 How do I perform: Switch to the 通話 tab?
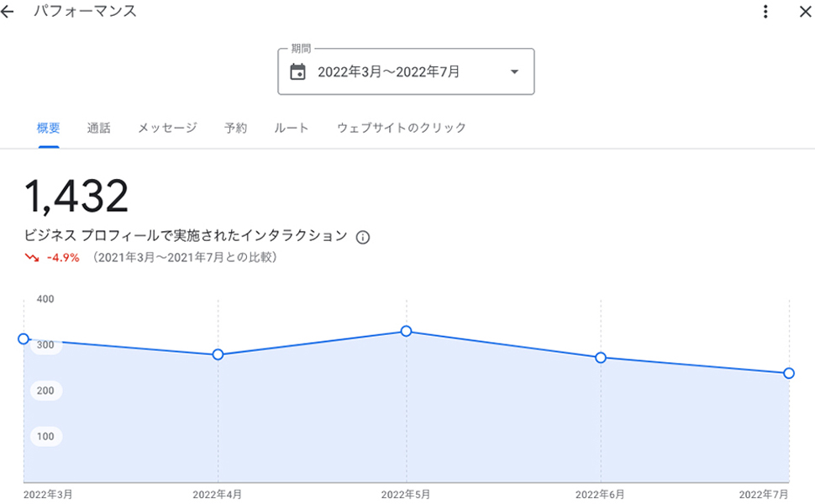coord(98,129)
